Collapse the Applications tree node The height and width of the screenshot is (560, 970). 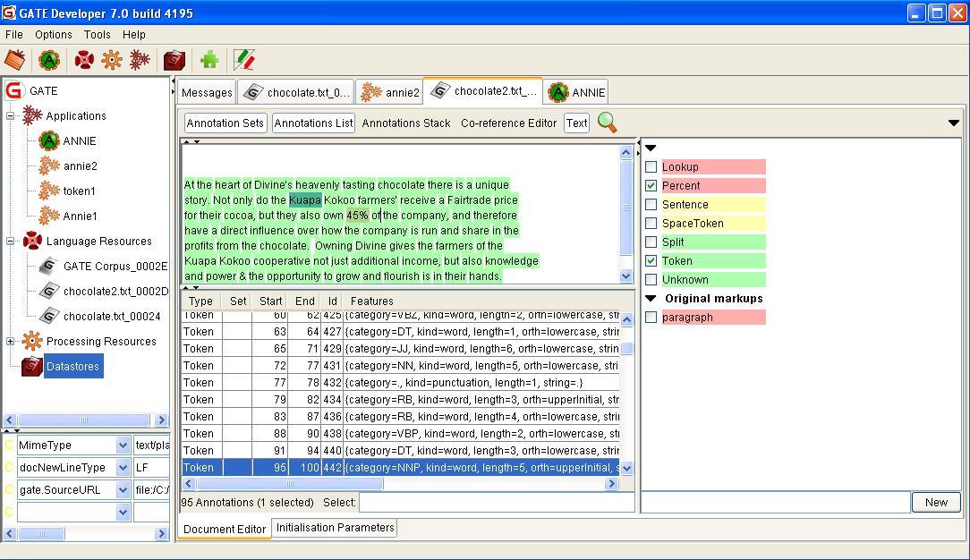pyautogui.click(x=11, y=115)
